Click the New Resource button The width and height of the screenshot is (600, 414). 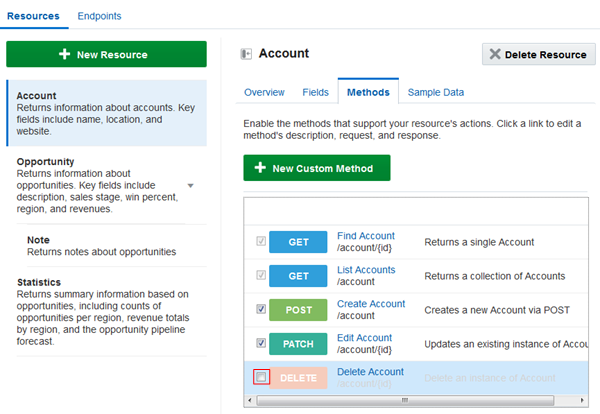(106, 54)
